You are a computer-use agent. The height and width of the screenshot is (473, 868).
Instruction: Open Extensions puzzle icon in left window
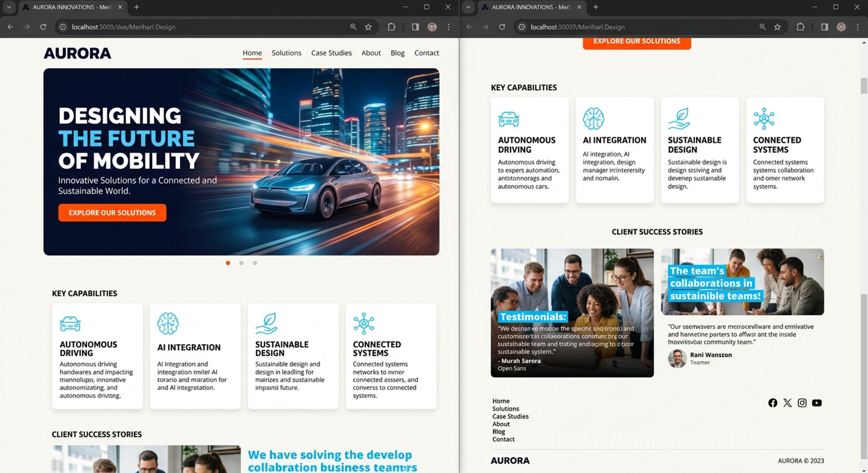click(391, 27)
